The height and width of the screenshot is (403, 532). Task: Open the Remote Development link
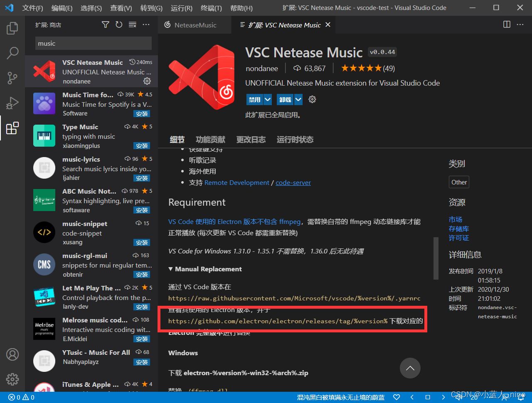click(x=237, y=183)
